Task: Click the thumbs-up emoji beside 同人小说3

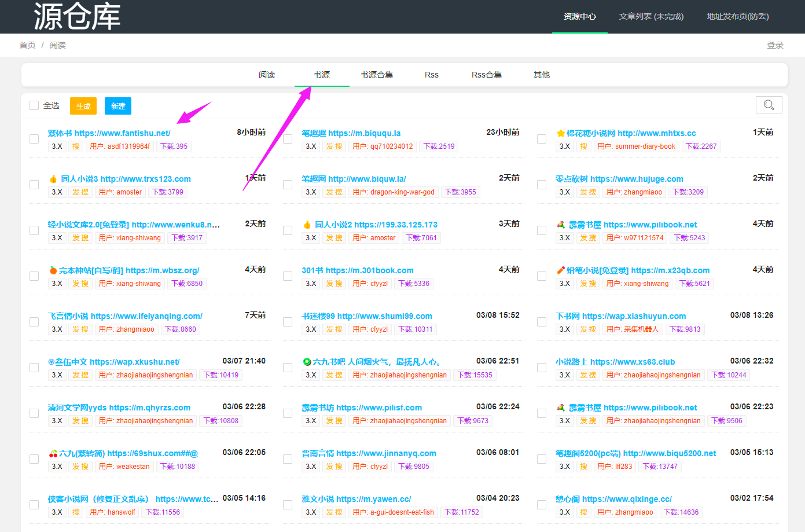Action: pos(53,179)
